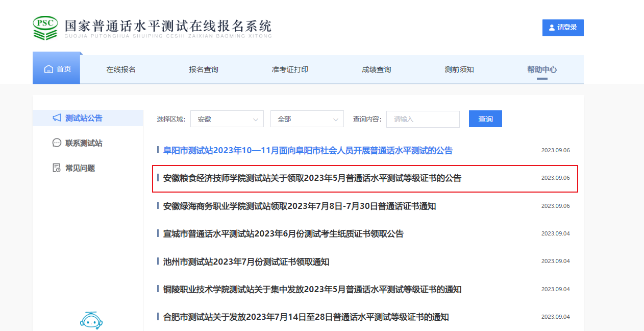Click the PSC logo icon

coord(45,28)
